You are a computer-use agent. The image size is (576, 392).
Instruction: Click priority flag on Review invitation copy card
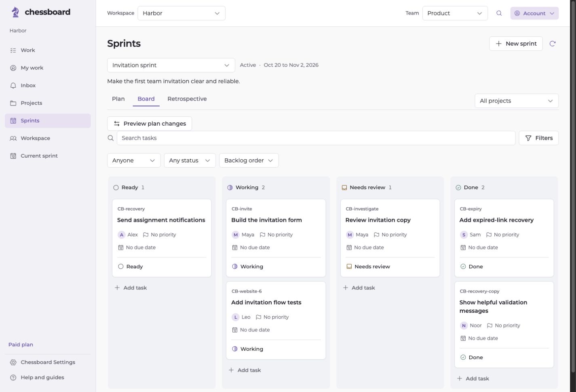click(376, 235)
